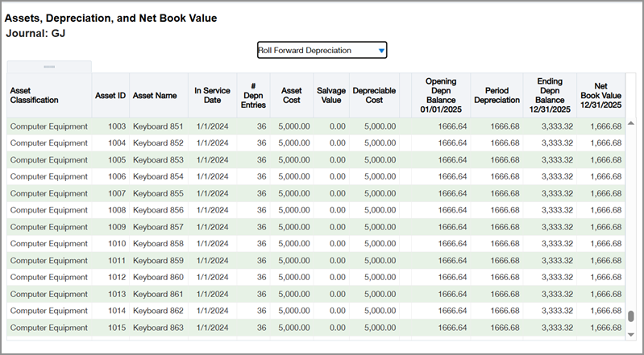Select the Salvage Value column header
This screenshot has width=644, height=355.
click(x=330, y=96)
